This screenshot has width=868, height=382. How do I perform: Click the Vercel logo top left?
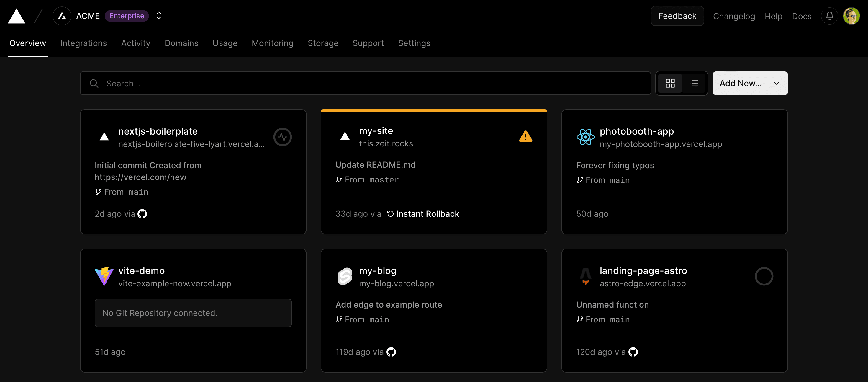point(16,16)
